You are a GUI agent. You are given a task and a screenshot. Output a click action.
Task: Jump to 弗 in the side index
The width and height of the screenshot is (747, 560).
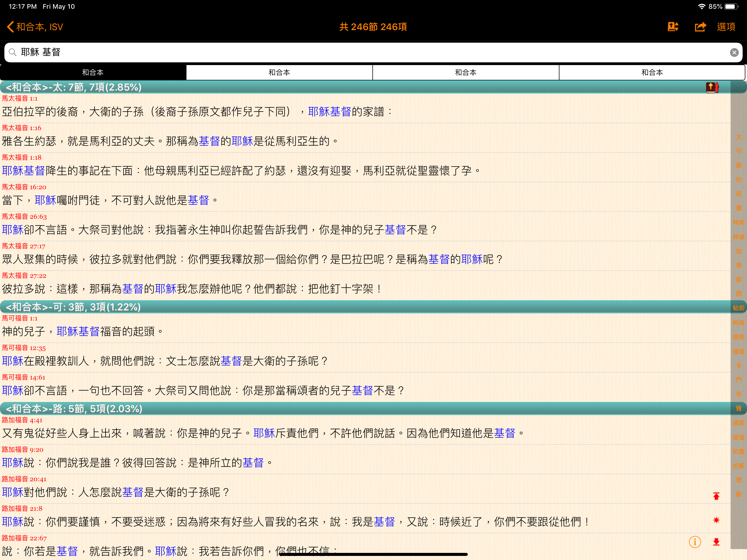739,266
